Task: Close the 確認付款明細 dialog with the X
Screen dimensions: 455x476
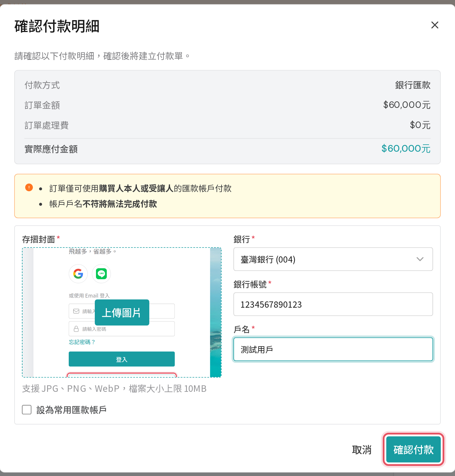Action: point(435,25)
